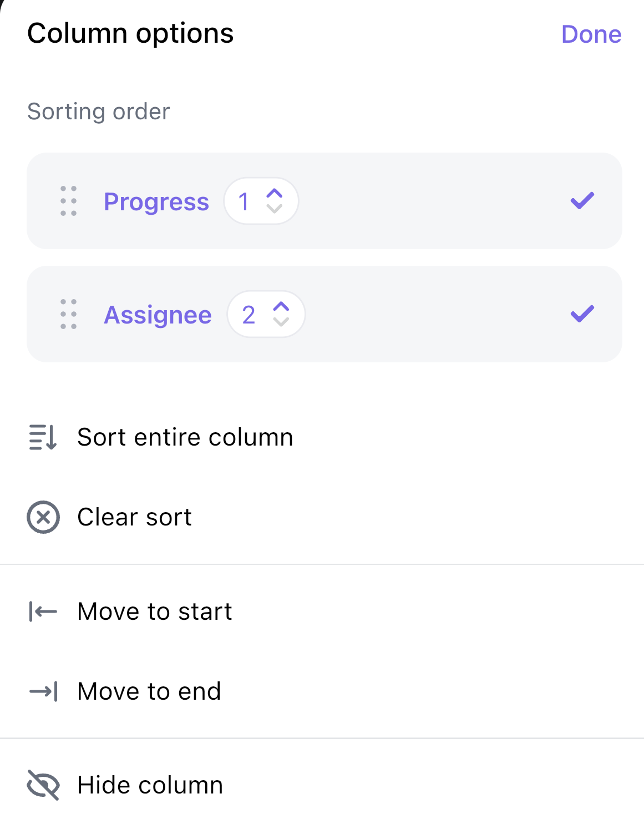Select the move to start arrow icon
The width and height of the screenshot is (644, 824).
click(42, 611)
